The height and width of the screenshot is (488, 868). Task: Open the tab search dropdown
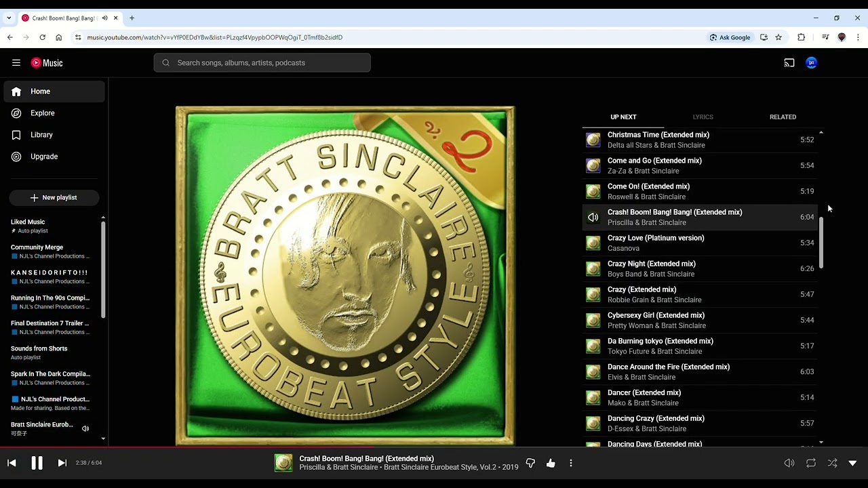point(9,18)
